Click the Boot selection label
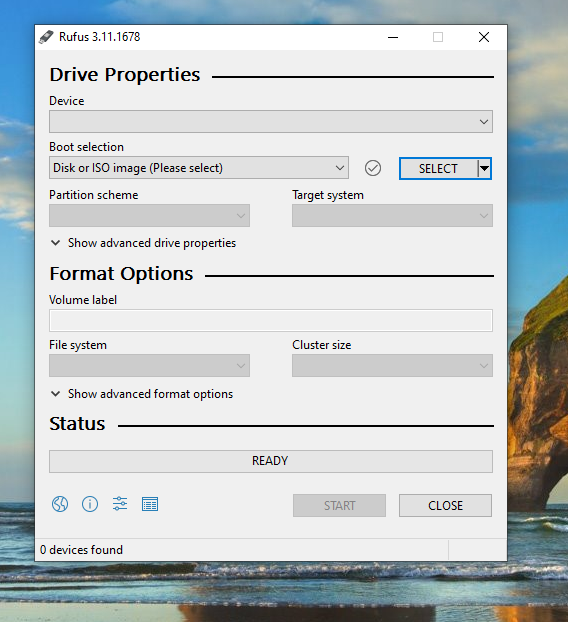The image size is (568, 622). 86,147
